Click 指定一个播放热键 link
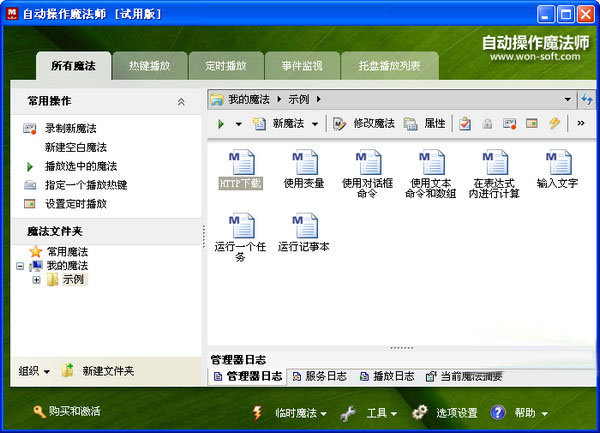600x433 pixels. pyautogui.click(x=86, y=185)
